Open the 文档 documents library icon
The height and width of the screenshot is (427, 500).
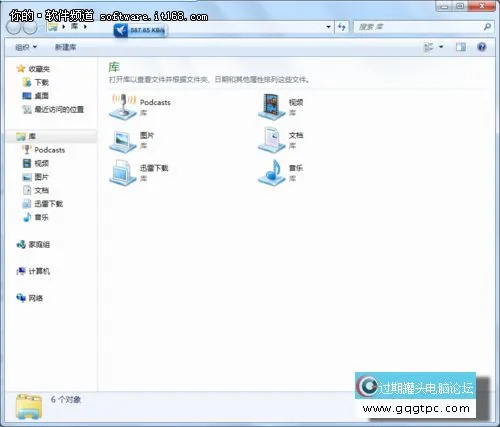(x=272, y=140)
